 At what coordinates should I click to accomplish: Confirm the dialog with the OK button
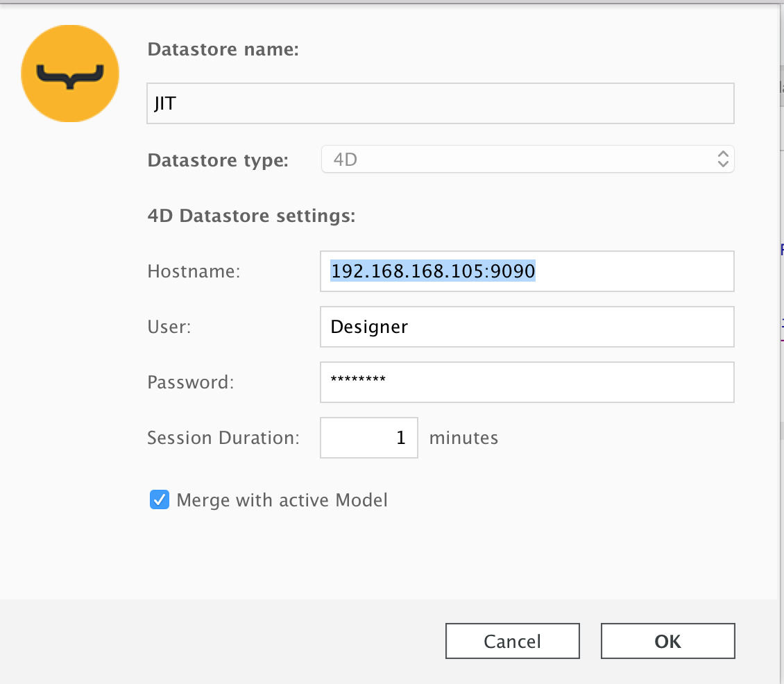pyautogui.click(x=667, y=641)
